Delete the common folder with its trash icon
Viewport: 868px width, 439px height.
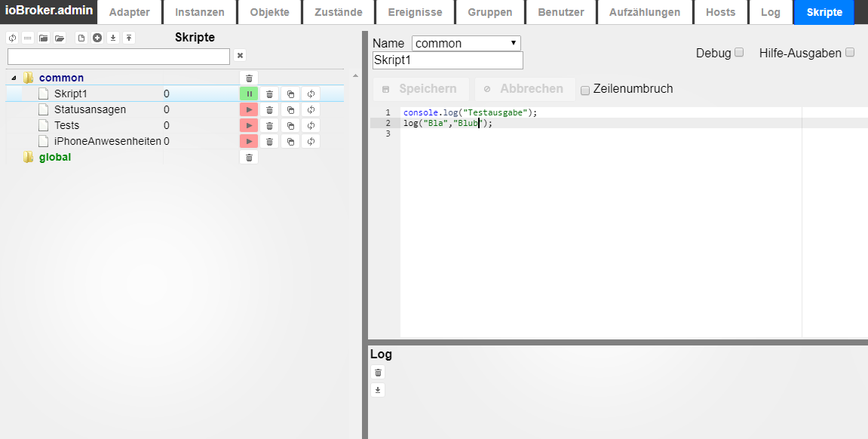click(249, 78)
